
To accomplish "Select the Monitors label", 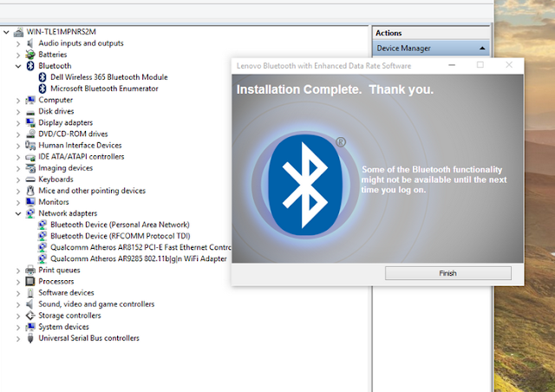I will [x=54, y=202].
